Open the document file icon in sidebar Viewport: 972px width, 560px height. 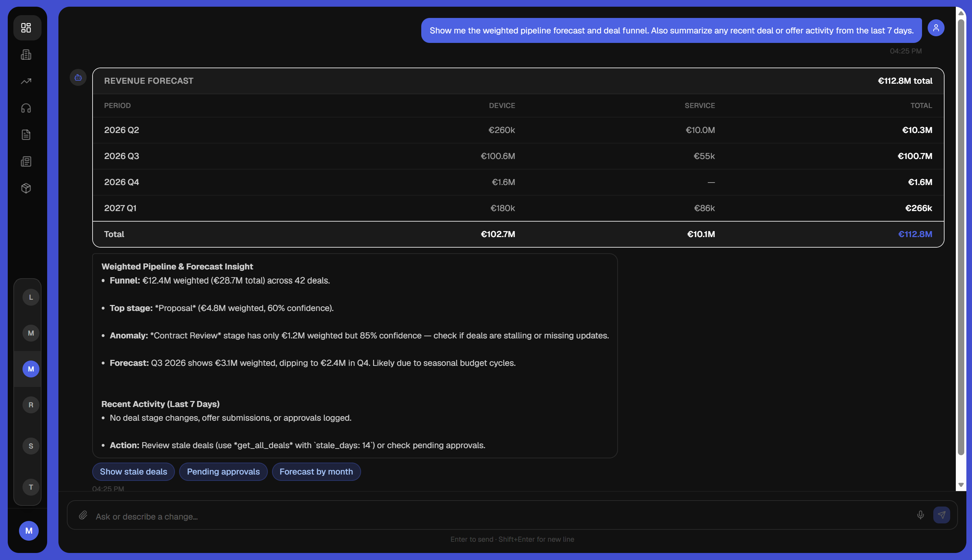(x=26, y=135)
